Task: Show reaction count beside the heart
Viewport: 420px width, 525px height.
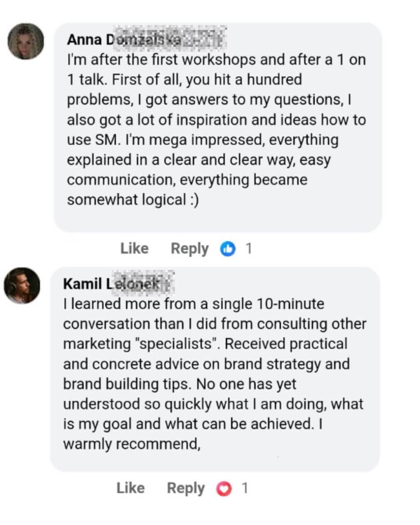Action: point(245,488)
